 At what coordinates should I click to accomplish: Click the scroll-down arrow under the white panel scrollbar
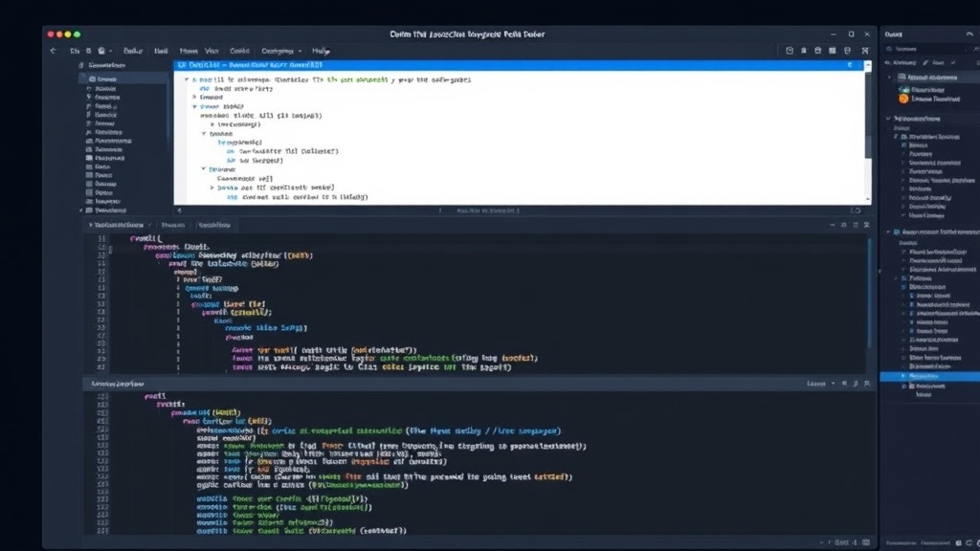click(x=867, y=200)
